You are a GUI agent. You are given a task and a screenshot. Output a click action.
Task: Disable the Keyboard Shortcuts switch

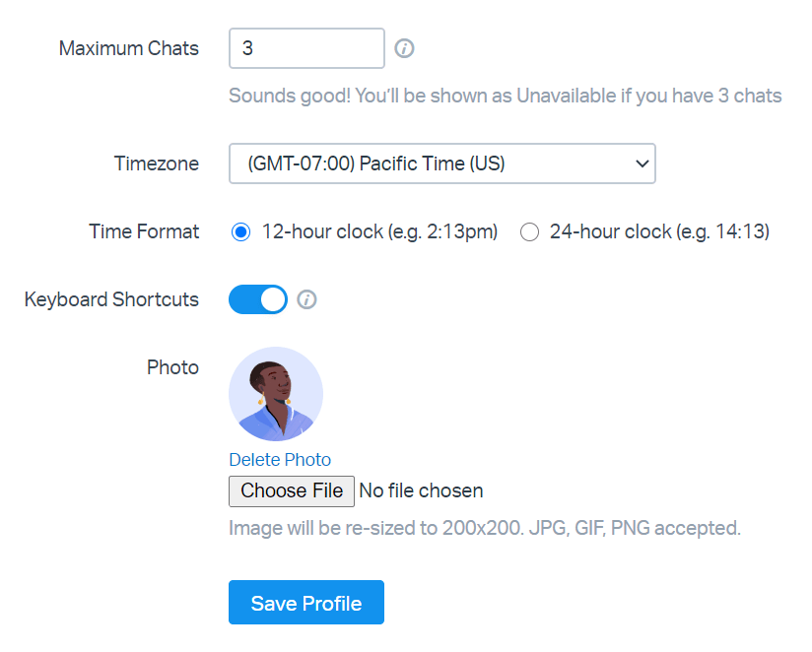tap(258, 299)
